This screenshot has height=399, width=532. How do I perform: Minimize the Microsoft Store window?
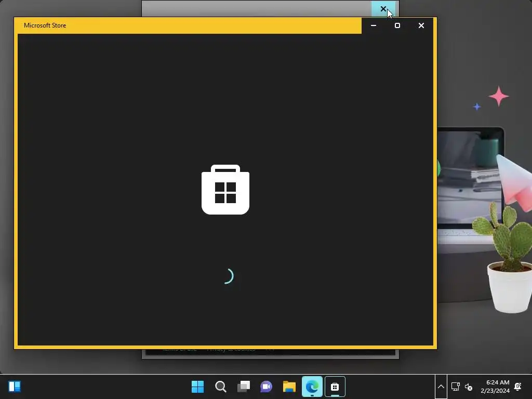(x=374, y=25)
